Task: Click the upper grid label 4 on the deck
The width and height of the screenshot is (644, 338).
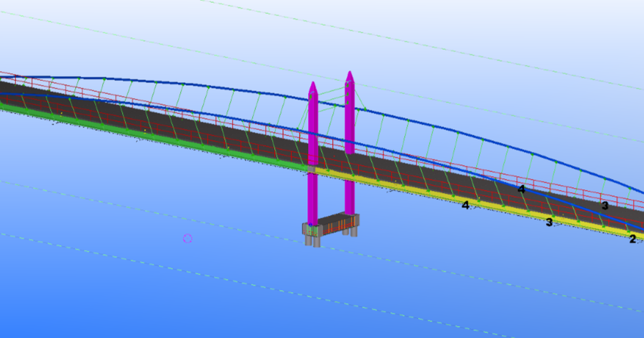Action: point(521,189)
